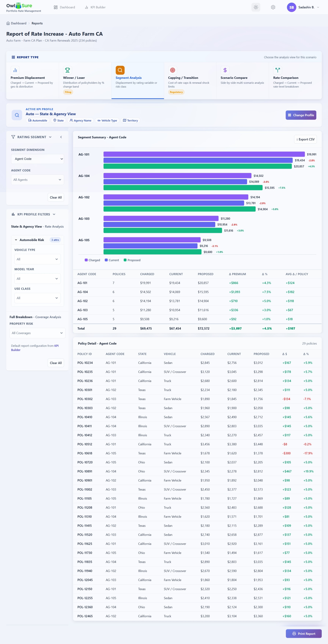Click the Agency Name tag chip
Image resolution: width=328 pixels, height=644 pixels.
[x=81, y=121]
